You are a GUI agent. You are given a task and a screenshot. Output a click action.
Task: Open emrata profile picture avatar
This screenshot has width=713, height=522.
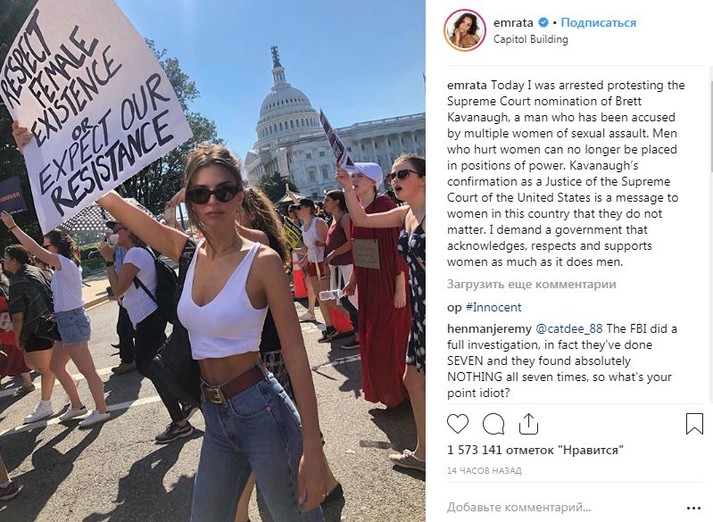465,30
